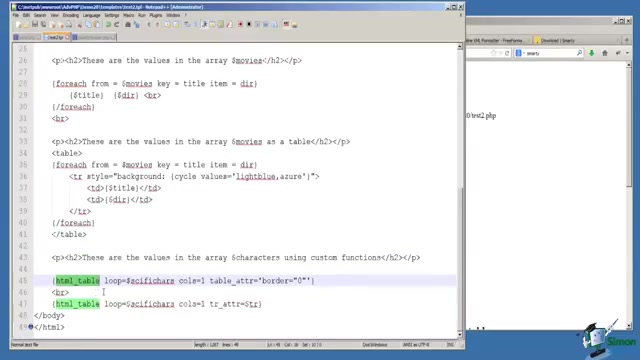Click the Copy toolbar icon
640x360 pixels.
(x=88, y=25)
